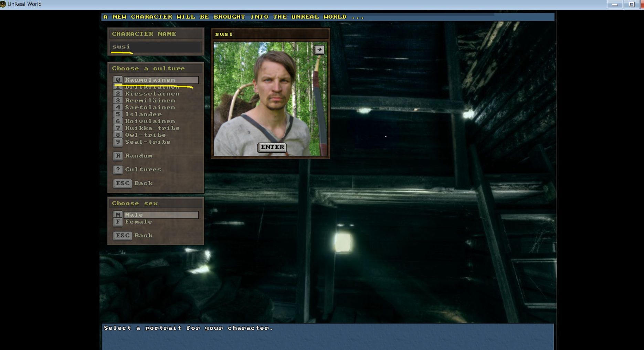Click the character portrait image

point(271,99)
